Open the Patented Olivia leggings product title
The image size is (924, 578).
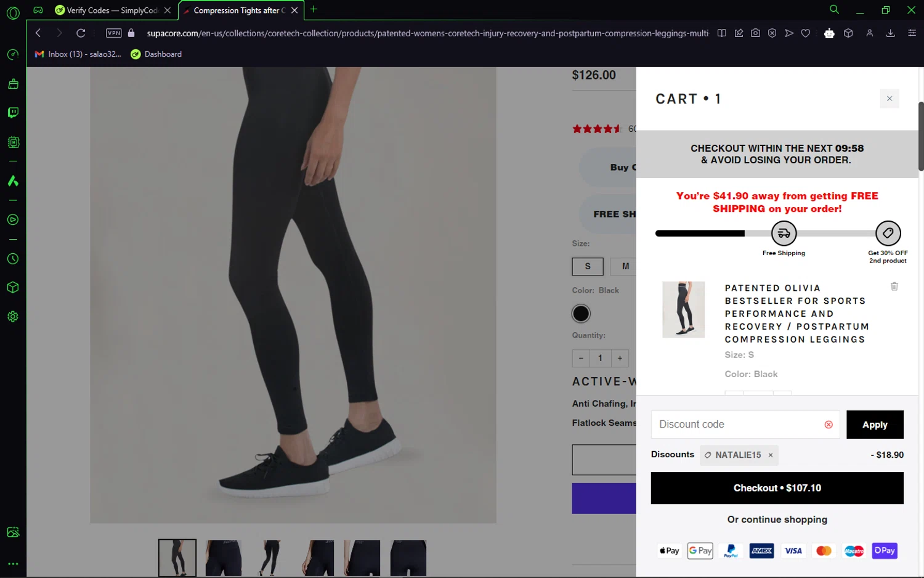point(796,314)
